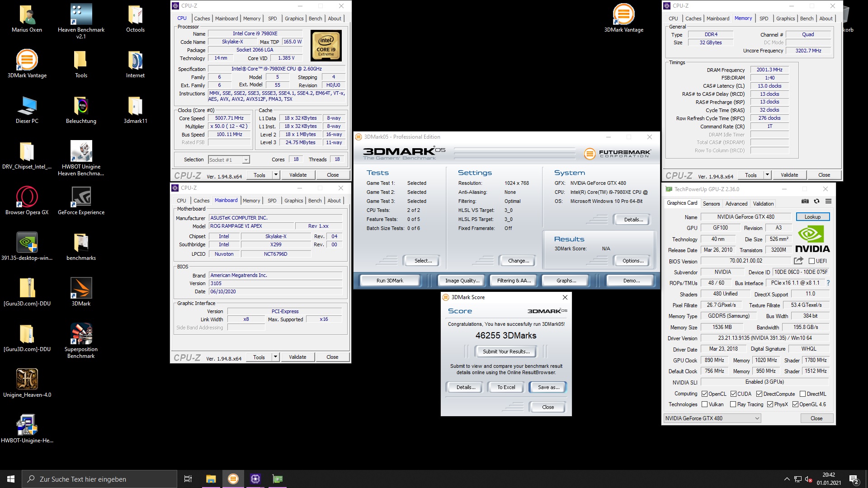The height and width of the screenshot is (488, 868).
Task: Toggle the CUDA computing checkbox
Action: coord(733,394)
